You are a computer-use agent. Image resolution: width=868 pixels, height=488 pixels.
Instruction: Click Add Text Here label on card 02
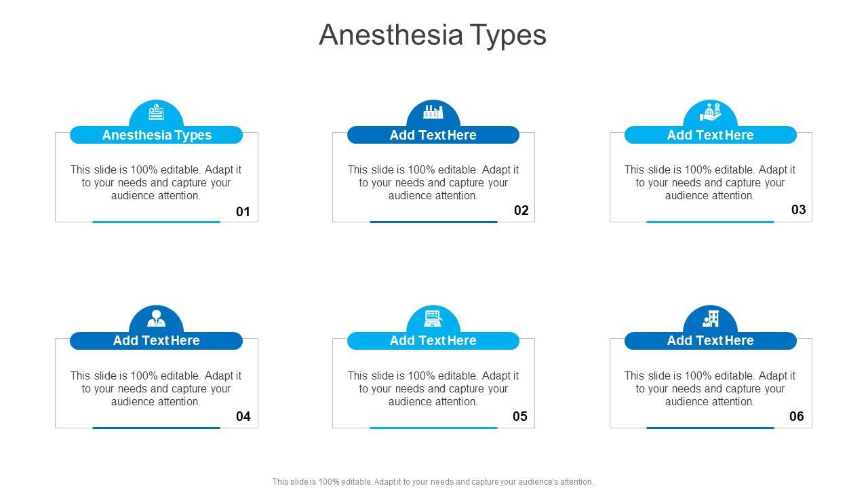click(433, 135)
